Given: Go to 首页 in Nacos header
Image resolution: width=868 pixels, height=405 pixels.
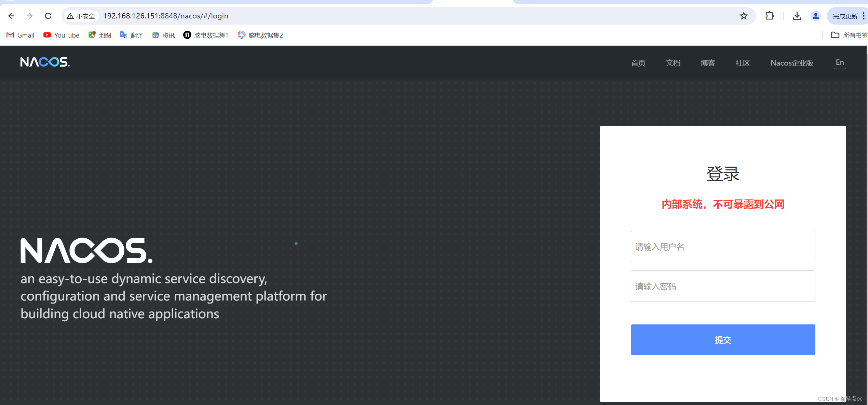Looking at the screenshot, I should (x=638, y=63).
